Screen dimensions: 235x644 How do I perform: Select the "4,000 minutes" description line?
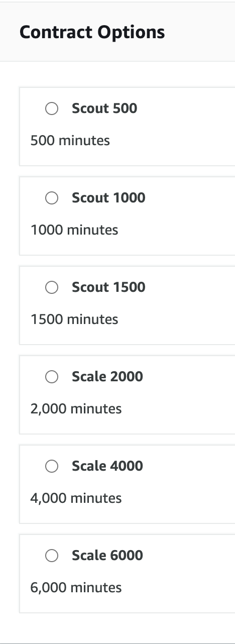pos(76,498)
